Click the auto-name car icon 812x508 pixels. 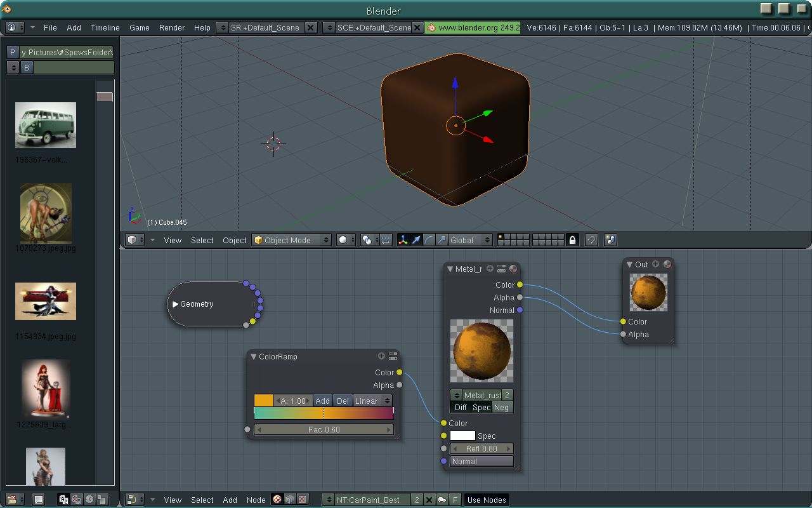pyautogui.click(x=442, y=500)
